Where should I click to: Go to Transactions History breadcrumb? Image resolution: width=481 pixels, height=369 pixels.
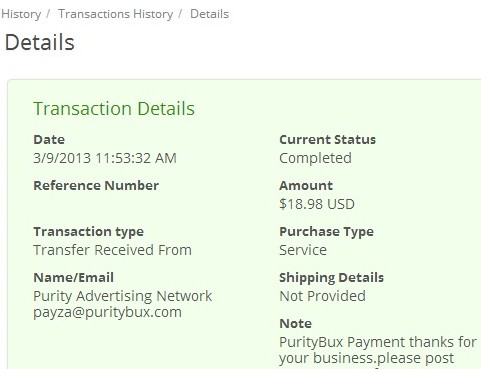pos(116,14)
